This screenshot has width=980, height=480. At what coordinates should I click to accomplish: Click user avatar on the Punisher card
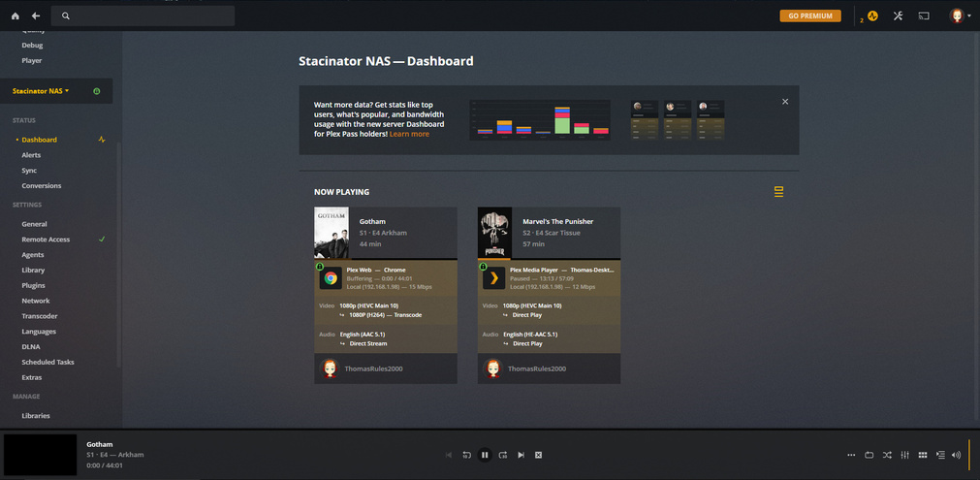click(x=492, y=368)
